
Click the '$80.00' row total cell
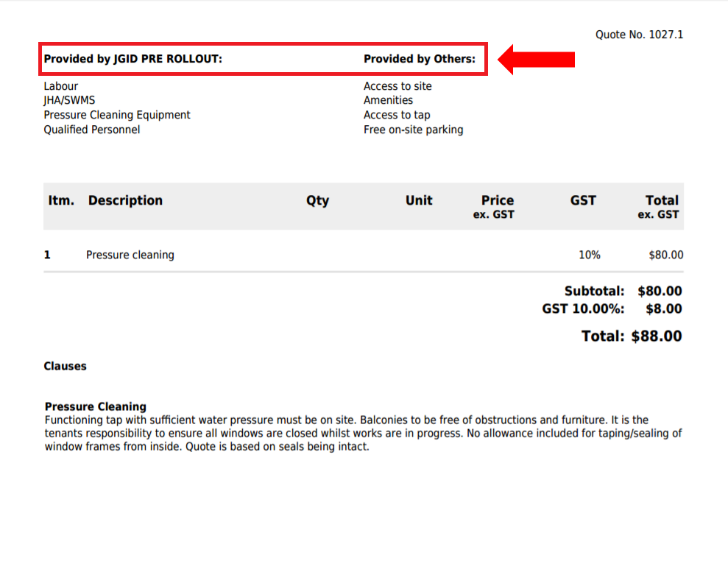tap(665, 255)
